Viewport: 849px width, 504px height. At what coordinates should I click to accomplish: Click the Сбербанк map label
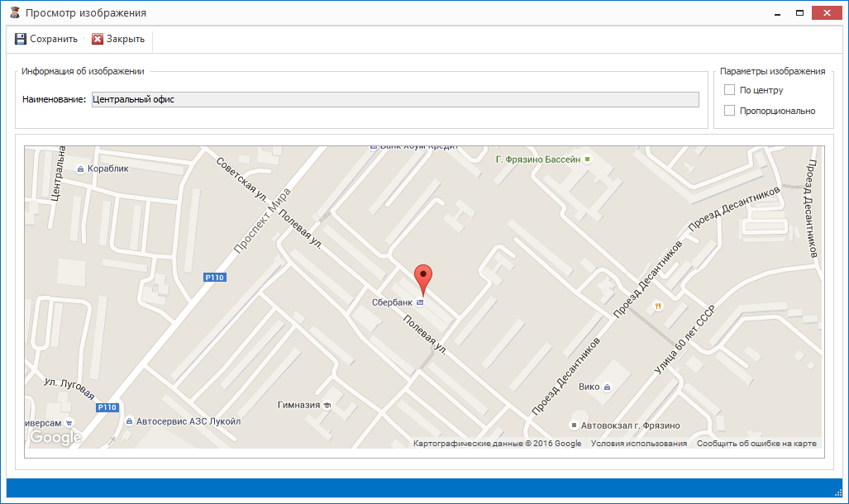[x=392, y=302]
